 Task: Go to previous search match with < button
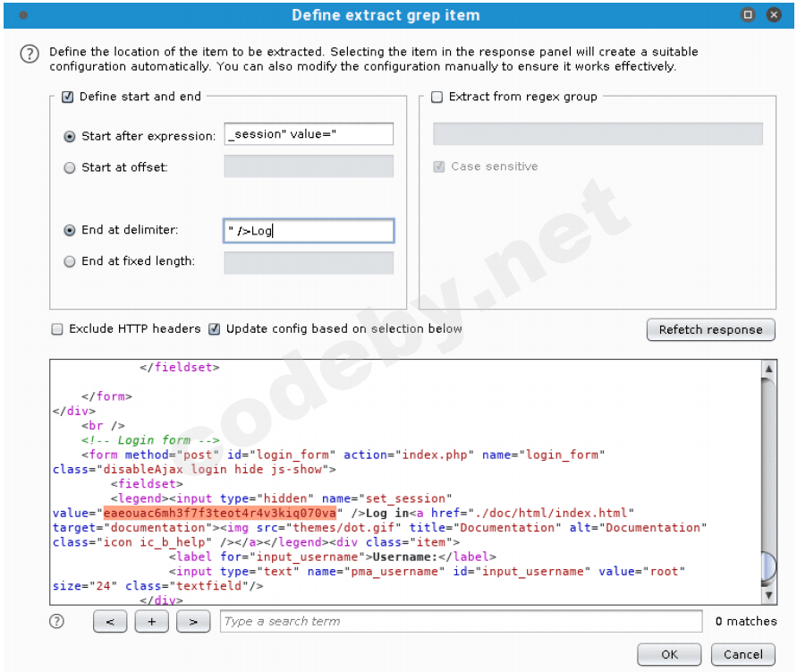110,621
